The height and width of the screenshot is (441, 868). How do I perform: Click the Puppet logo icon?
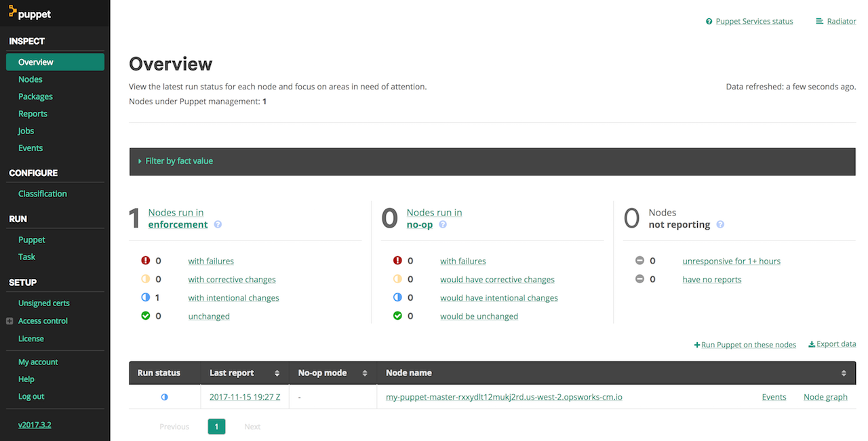[x=12, y=12]
